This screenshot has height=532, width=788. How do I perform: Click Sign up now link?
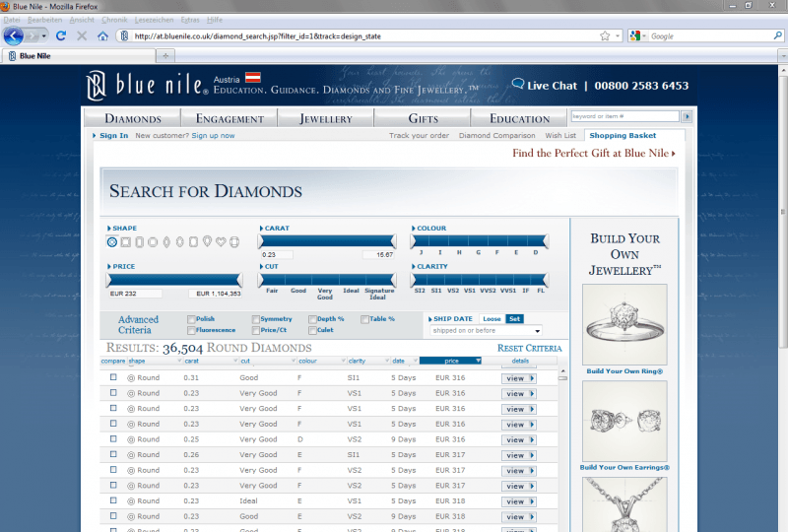[x=213, y=135]
